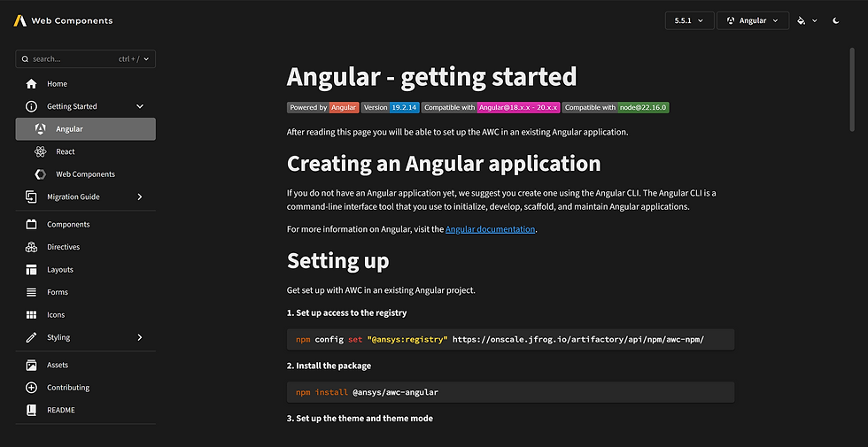The image size is (868, 447).
Task: Click the Powered by Angular badge
Action: (x=322, y=107)
